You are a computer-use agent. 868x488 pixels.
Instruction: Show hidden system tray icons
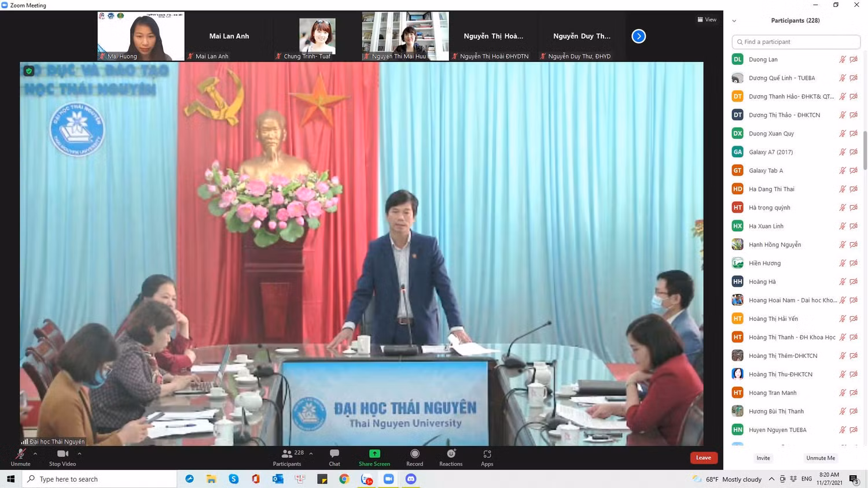click(x=771, y=479)
